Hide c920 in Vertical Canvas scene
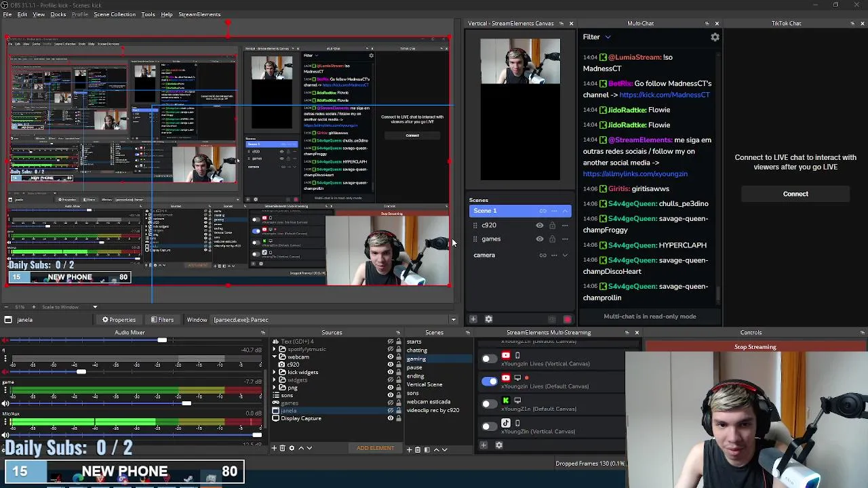 (540, 225)
